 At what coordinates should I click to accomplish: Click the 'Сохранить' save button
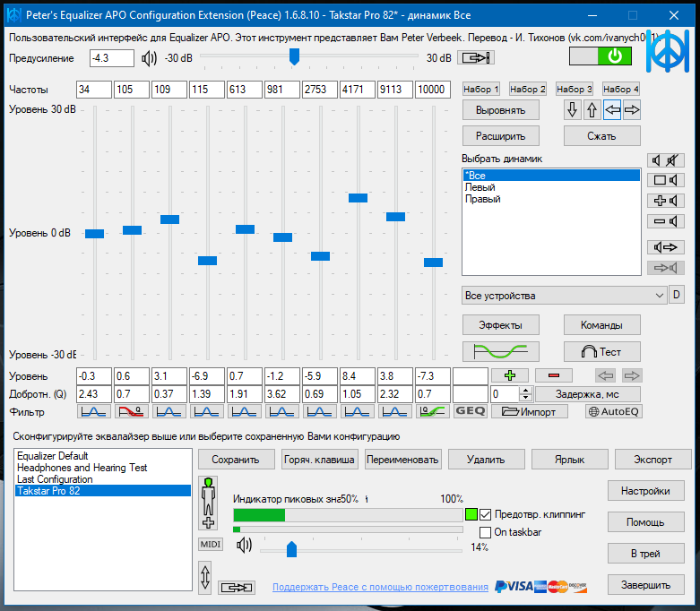pos(236,460)
